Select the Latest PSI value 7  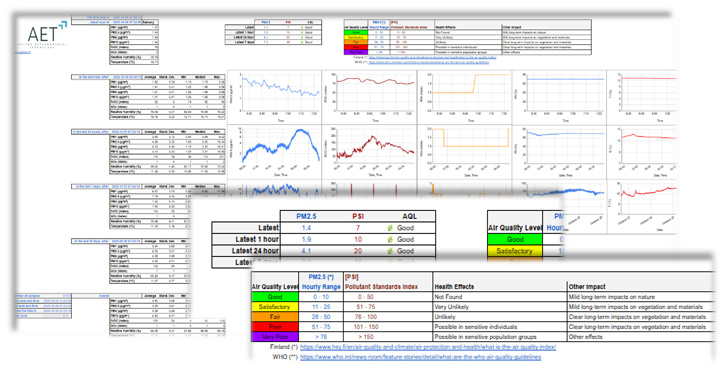358,228
